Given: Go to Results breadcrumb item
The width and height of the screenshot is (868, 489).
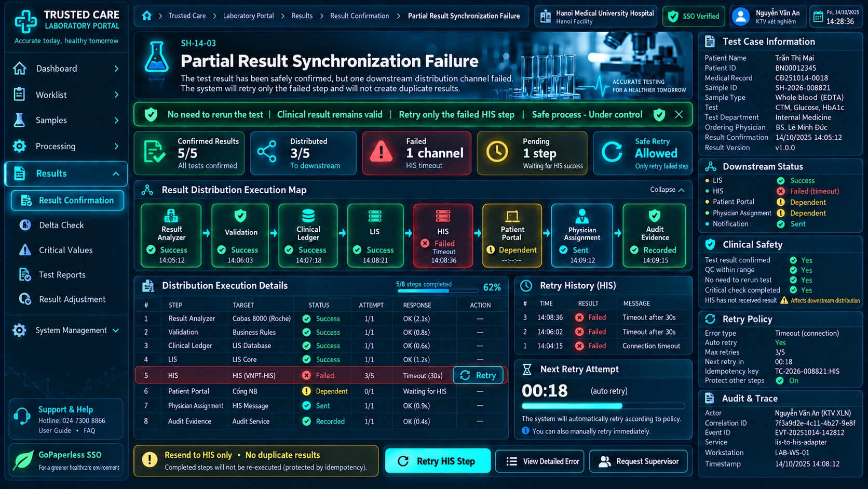Looking at the screenshot, I should 302,16.
